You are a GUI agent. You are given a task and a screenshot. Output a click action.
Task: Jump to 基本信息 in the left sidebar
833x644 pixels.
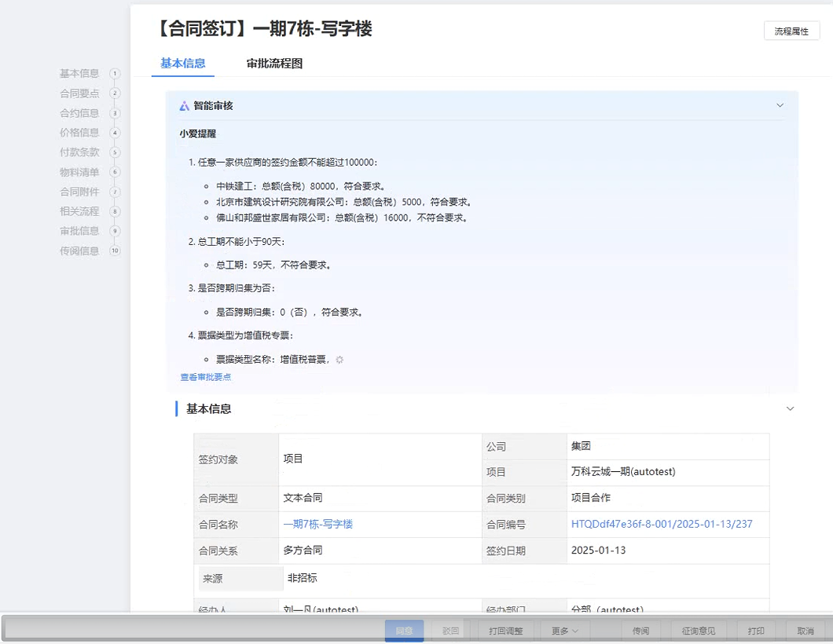coord(79,73)
